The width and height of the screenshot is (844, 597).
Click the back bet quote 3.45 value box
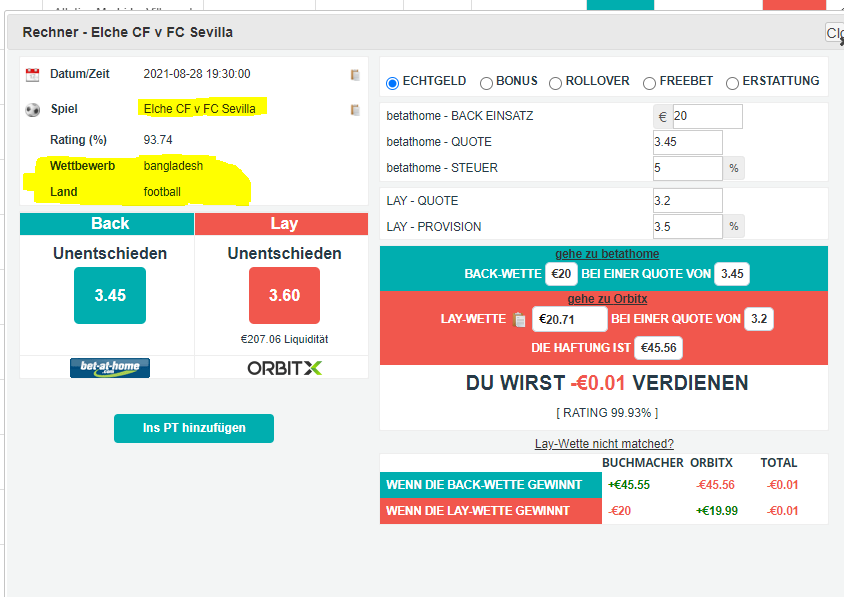pos(732,274)
